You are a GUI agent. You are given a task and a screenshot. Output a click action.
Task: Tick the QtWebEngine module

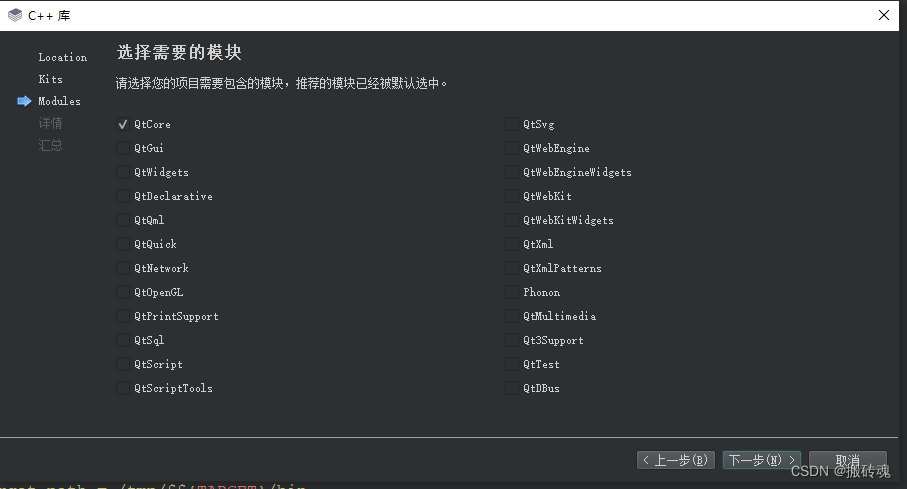coord(512,148)
